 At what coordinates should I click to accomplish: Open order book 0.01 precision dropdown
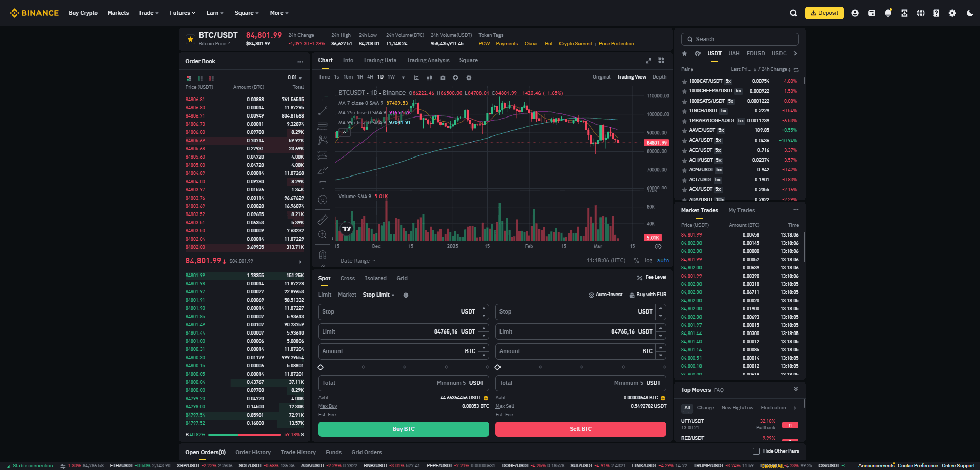pos(295,77)
